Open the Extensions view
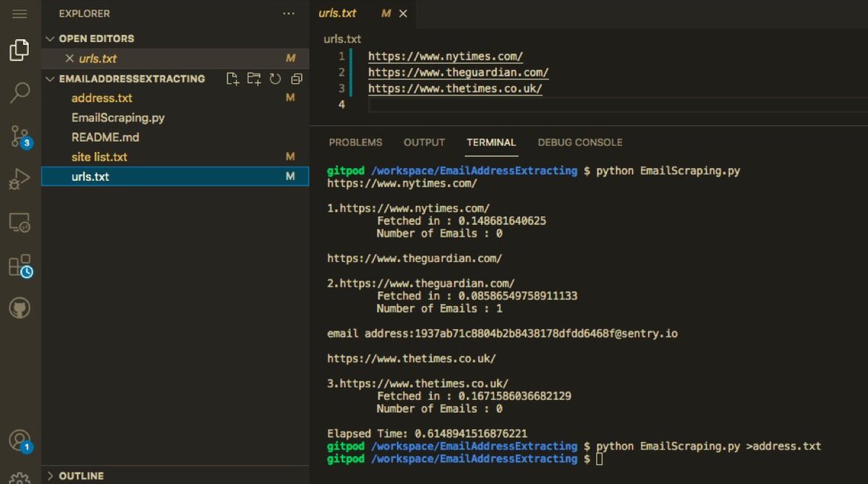The image size is (868, 484). [20, 266]
